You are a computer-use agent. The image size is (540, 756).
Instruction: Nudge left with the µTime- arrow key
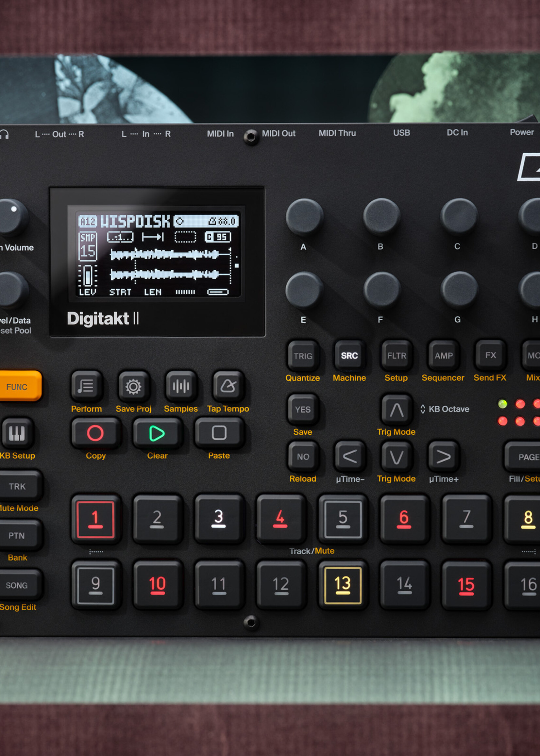[350, 457]
